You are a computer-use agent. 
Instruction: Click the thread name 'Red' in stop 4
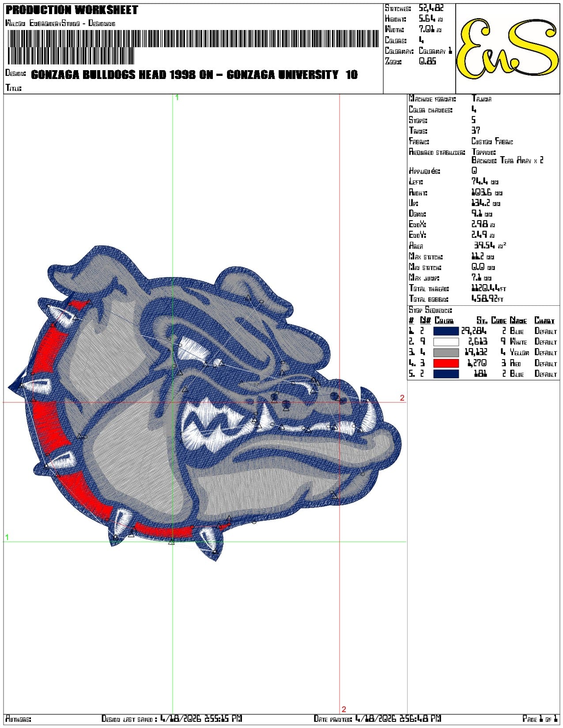point(515,363)
